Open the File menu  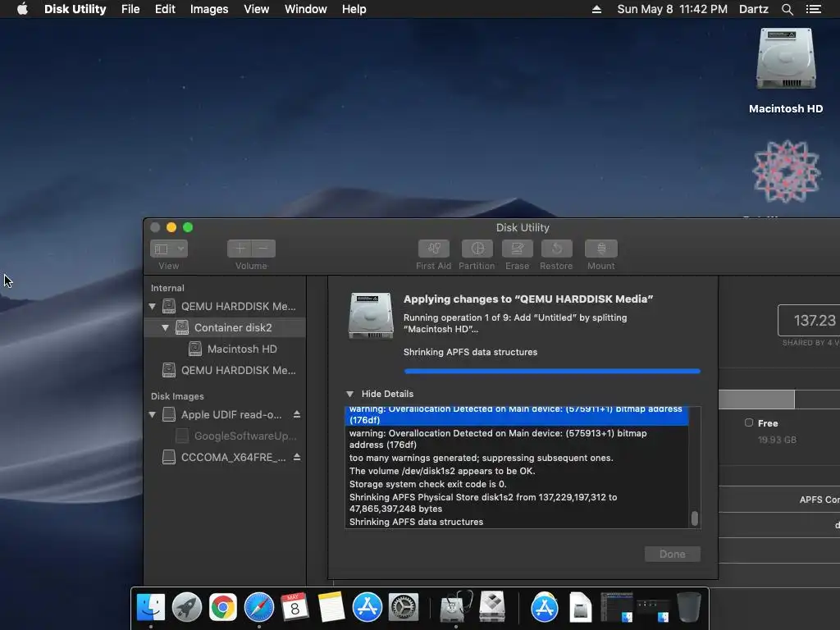(x=130, y=9)
